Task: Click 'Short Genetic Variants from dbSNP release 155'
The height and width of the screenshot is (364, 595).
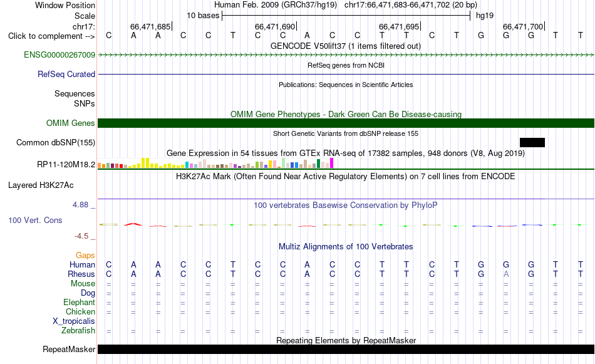Action: pos(346,133)
